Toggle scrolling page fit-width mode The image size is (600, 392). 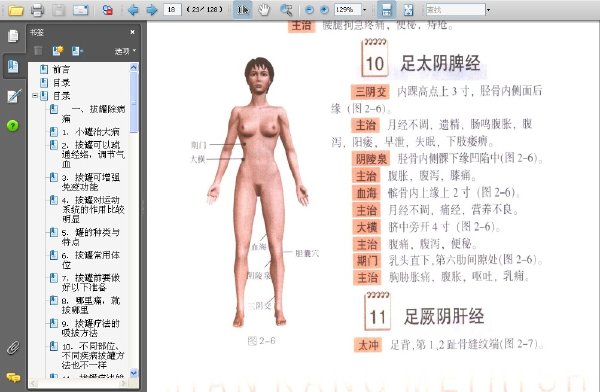coord(386,10)
